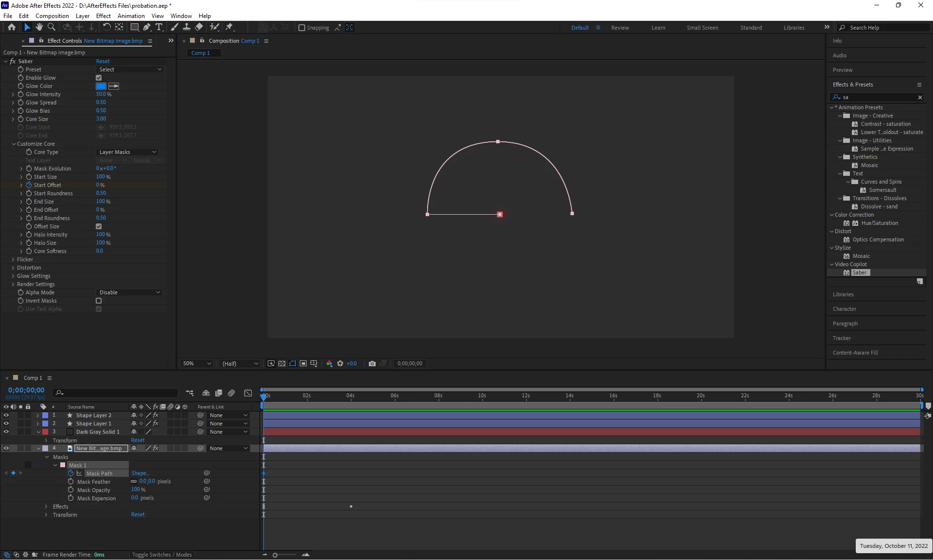Open the Core Type dropdown
Viewport: 933px width, 560px height.
[x=128, y=152]
